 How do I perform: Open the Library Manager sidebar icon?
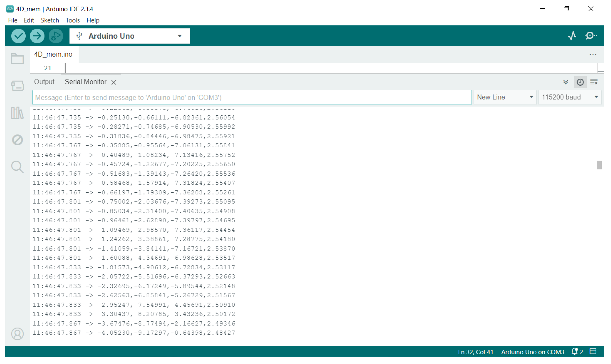(17, 113)
